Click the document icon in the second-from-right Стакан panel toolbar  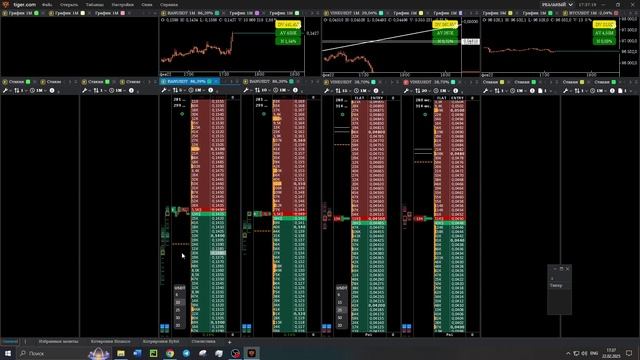click(x=540, y=90)
